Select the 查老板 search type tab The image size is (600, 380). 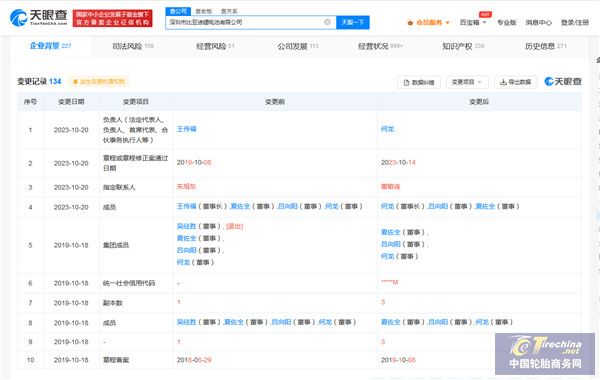(204, 11)
